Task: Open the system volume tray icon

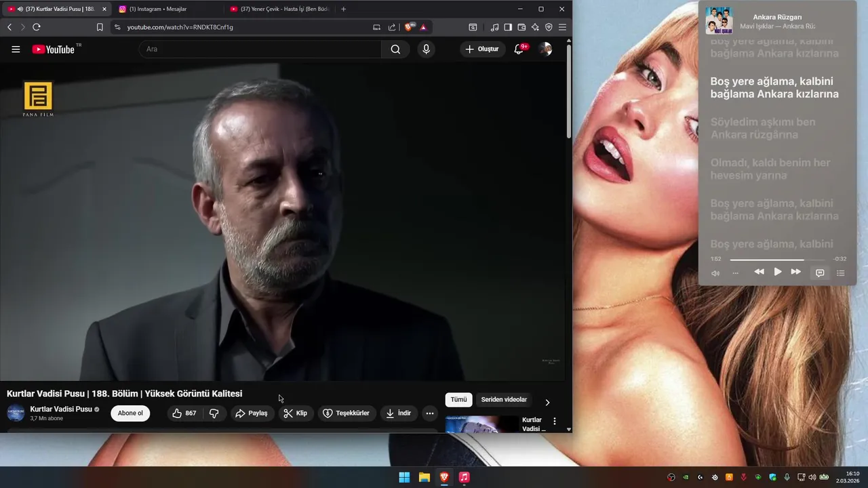Action: 812,477
